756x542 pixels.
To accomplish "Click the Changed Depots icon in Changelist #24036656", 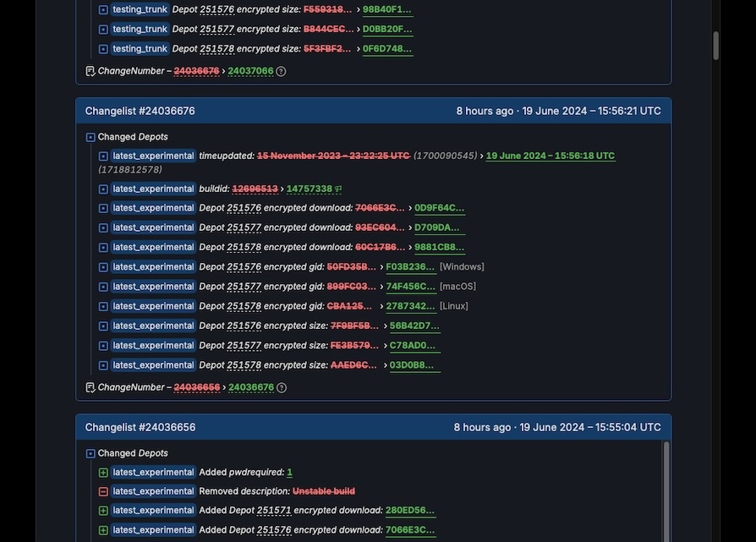I will 90,453.
